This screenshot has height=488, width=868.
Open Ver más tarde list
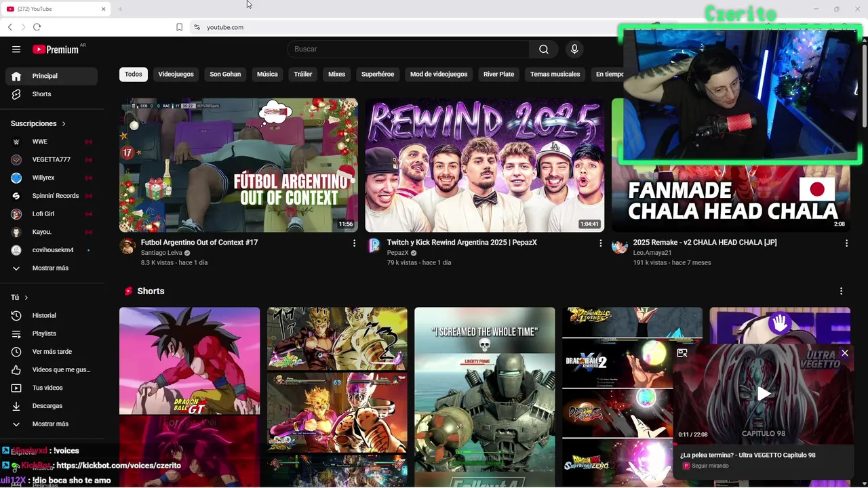(52, 352)
